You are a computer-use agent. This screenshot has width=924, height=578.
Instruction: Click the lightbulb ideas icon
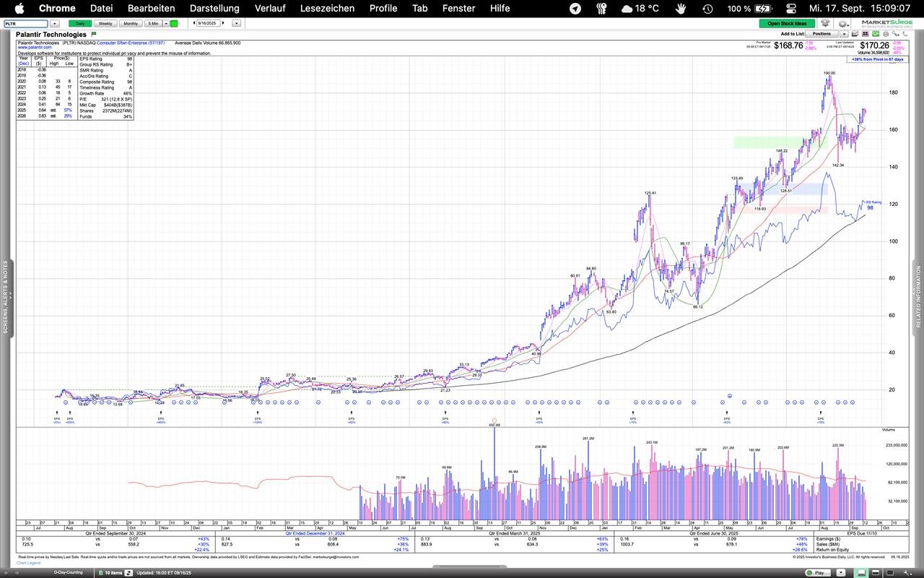(824, 23)
